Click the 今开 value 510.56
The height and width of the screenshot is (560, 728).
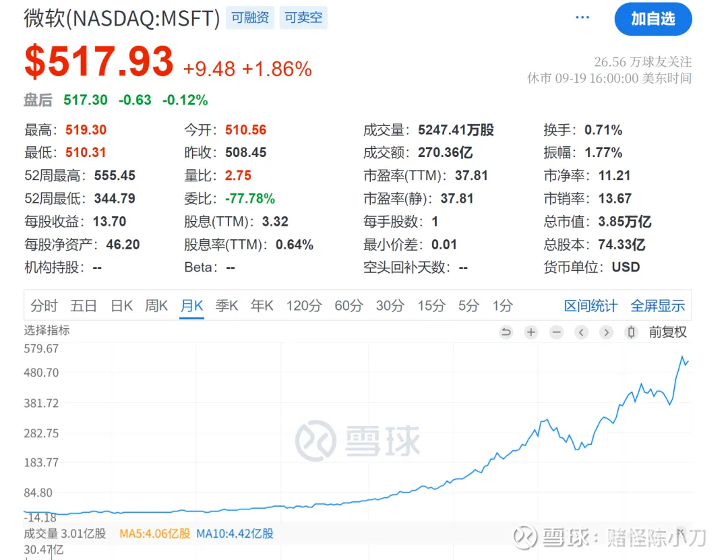click(x=245, y=129)
